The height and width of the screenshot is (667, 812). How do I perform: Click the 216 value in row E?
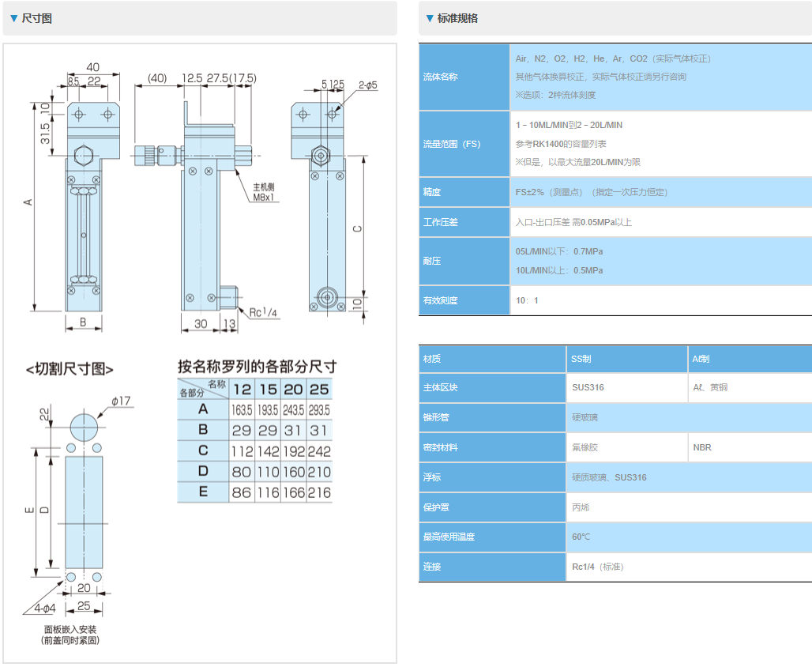(319, 493)
